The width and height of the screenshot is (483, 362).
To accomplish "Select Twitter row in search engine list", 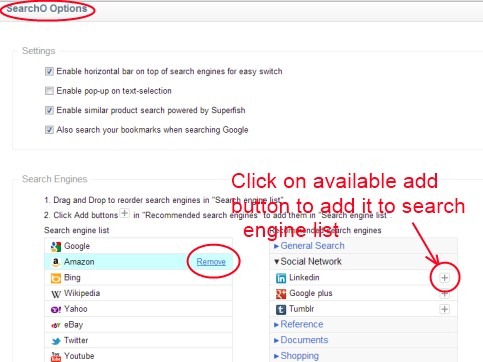I will pyautogui.click(x=138, y=340).
